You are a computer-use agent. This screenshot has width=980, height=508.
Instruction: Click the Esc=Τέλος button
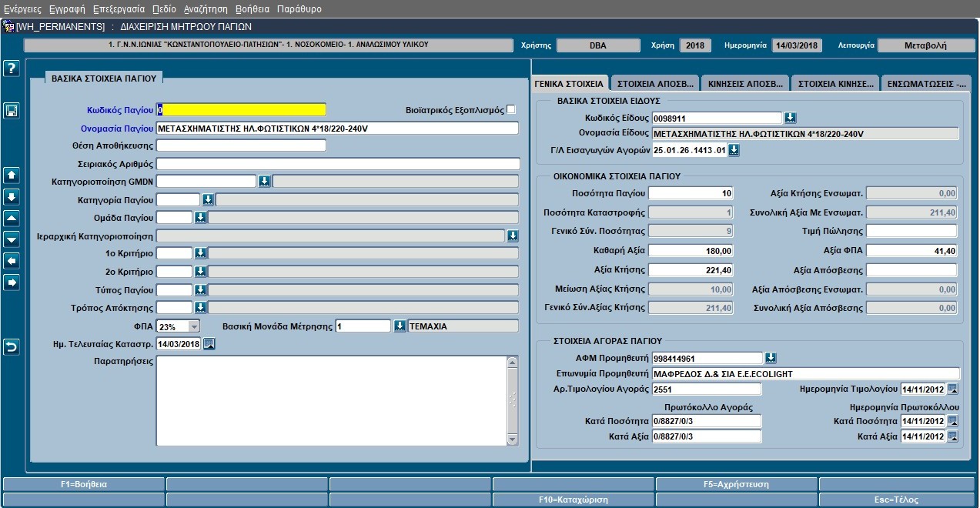pyautogui.click(x=898, y=500)
